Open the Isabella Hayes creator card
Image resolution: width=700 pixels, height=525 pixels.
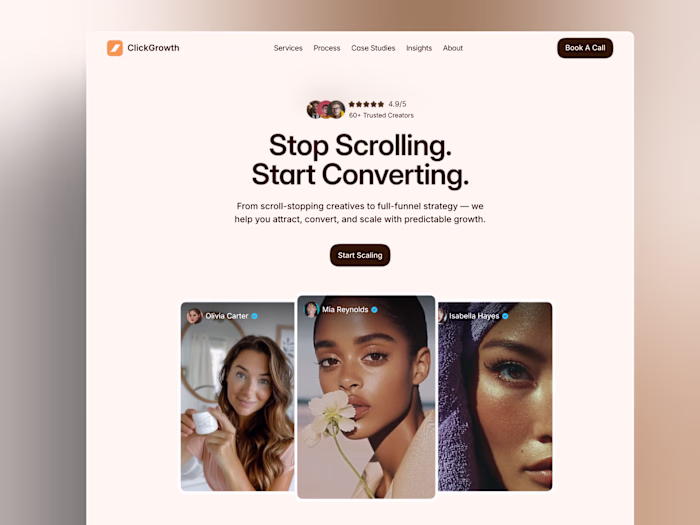[495, 396]
